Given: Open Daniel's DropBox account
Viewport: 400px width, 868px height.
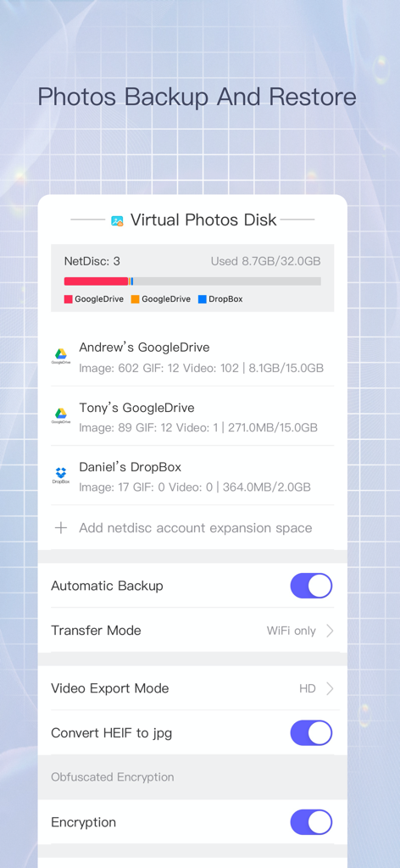Looking at the screenshot, I should (192, 476).
